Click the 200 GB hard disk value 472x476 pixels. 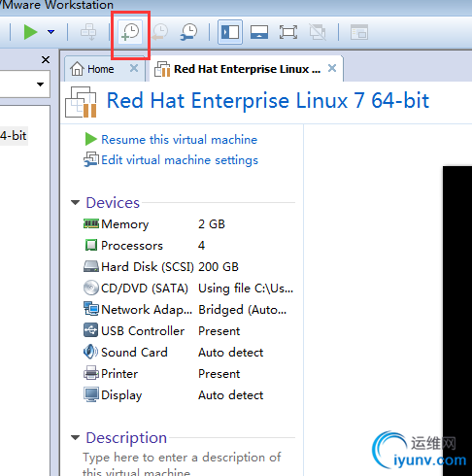pyautogui.click(x=219, y=267)
